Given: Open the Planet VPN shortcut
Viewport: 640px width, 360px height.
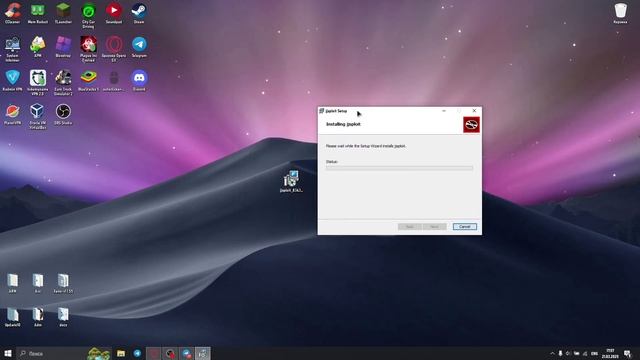Looking at the screenshot, I should 13,114.
